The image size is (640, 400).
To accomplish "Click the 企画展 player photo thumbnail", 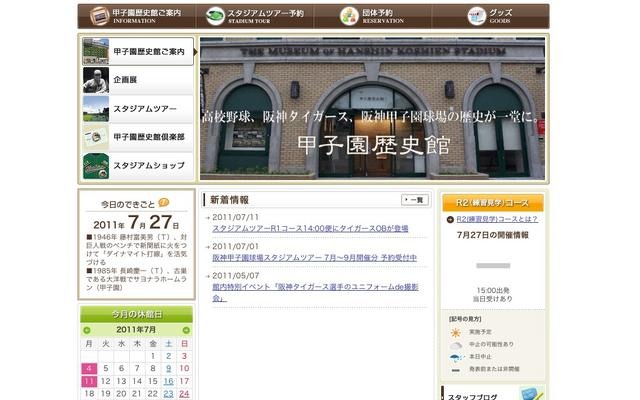I will [96, 80].
